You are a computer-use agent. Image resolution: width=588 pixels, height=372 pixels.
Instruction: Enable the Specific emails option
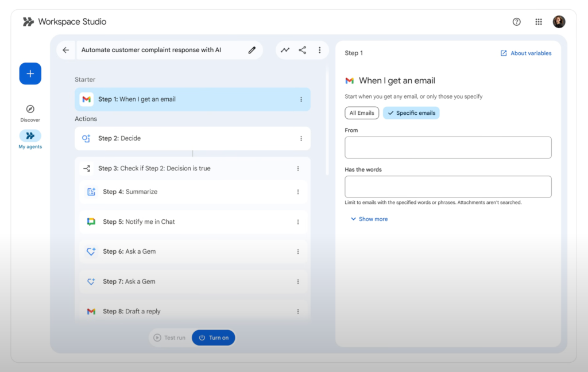[411, 113]
